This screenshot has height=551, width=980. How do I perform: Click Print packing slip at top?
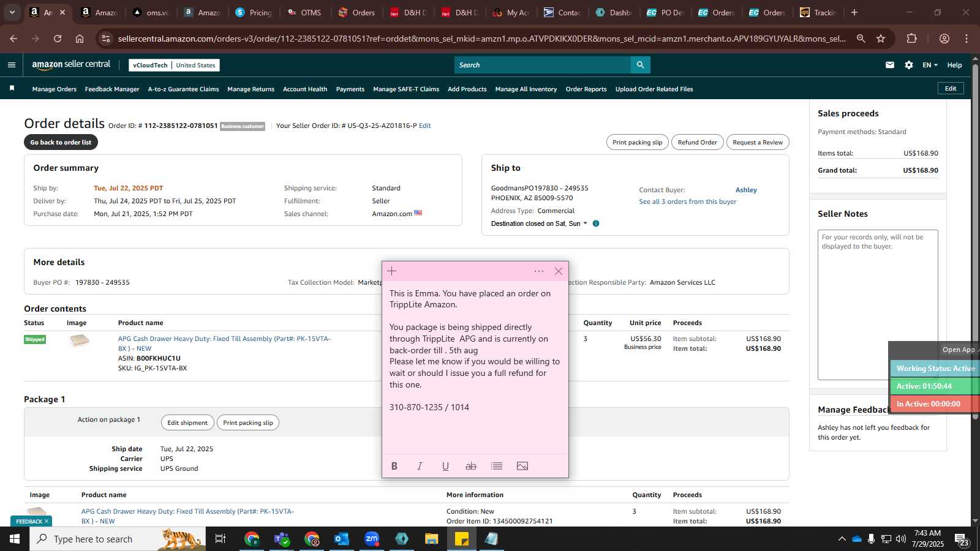(x=637, y=142)
